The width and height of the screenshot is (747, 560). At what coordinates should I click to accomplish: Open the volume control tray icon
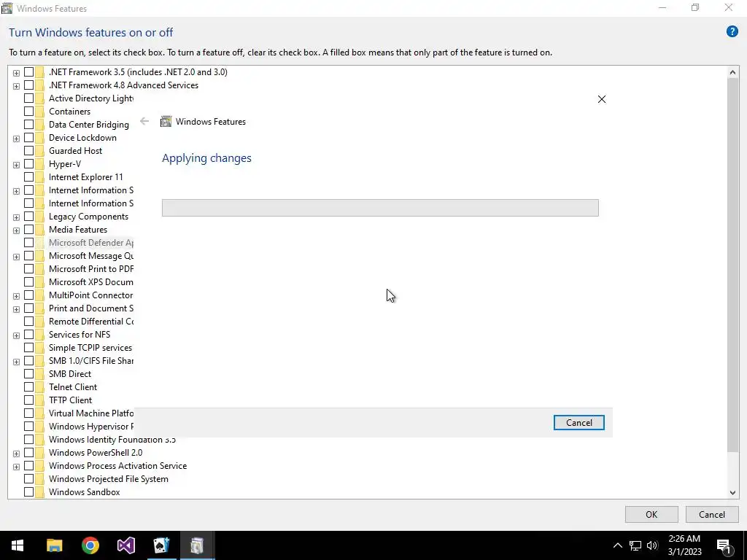pos(652,545)
